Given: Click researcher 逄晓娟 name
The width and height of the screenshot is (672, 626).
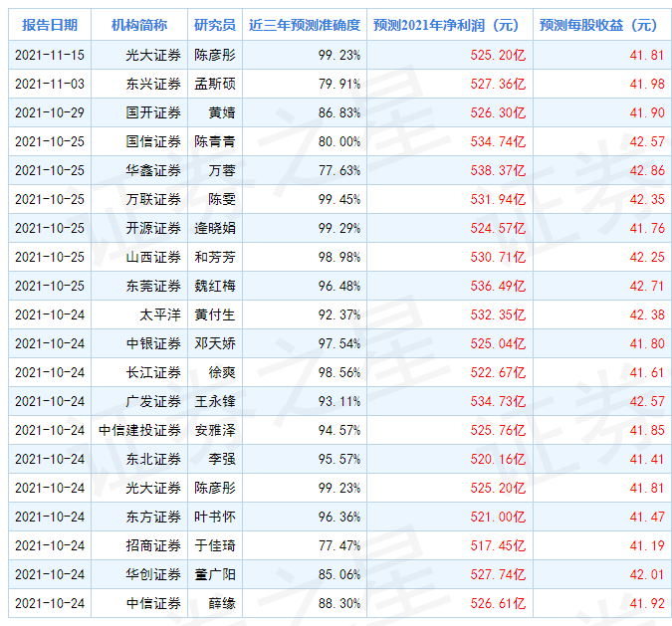Looking at the screenshot, I should [215, 228].
